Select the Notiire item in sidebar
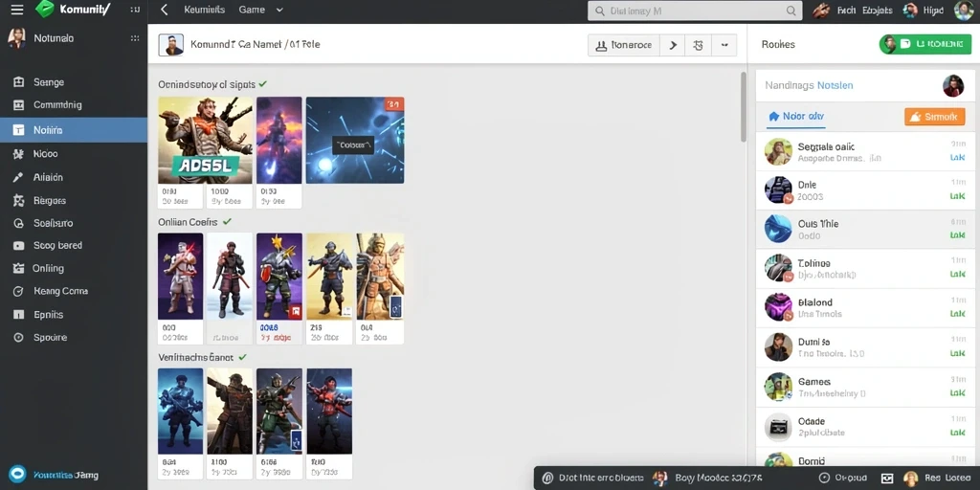980x490 pixels. 74,130
